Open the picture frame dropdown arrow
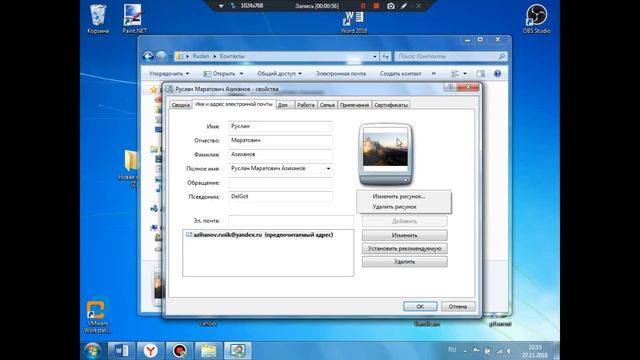This screenshot has height=360, width=640. tap(405, 180)
